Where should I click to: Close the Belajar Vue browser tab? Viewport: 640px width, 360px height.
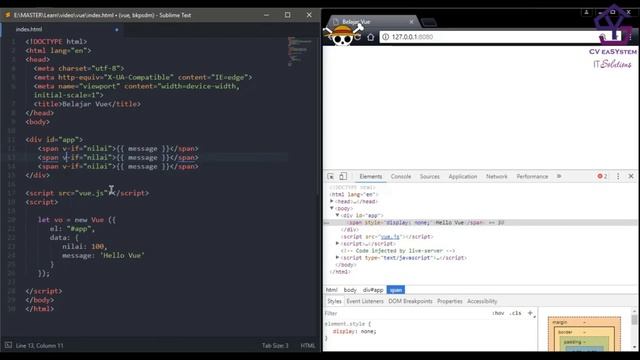click(x=411, y=22)
